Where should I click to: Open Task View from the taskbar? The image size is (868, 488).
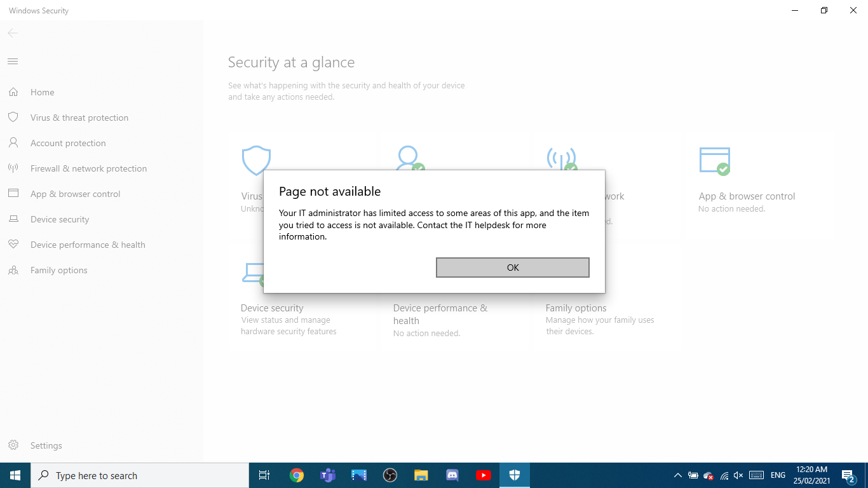pyautogui.click(x=264, y=475)
